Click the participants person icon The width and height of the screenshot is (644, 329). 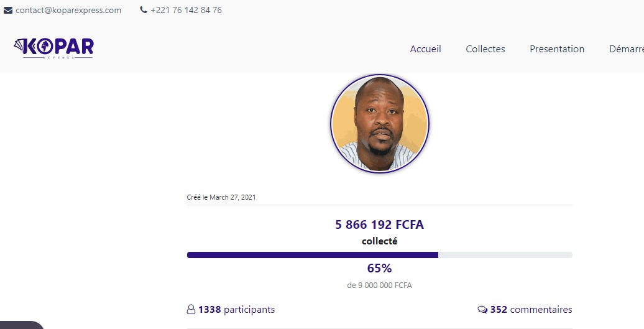191,310
